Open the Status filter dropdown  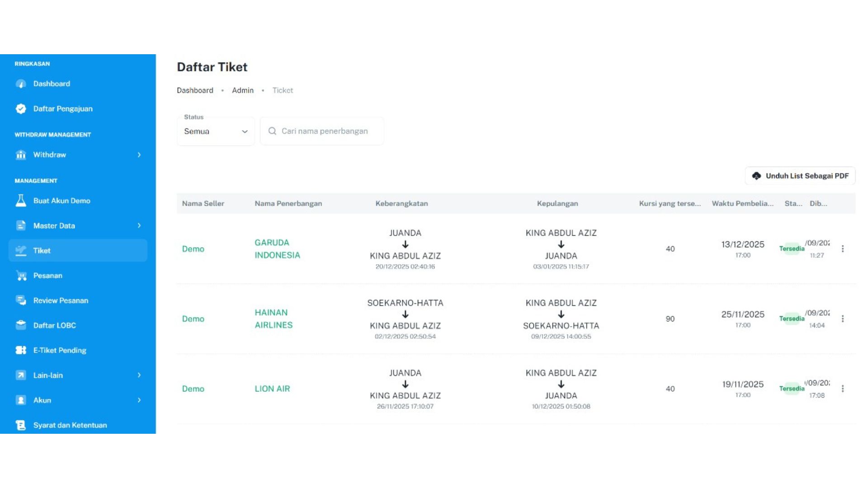click(x=216, y=131)
